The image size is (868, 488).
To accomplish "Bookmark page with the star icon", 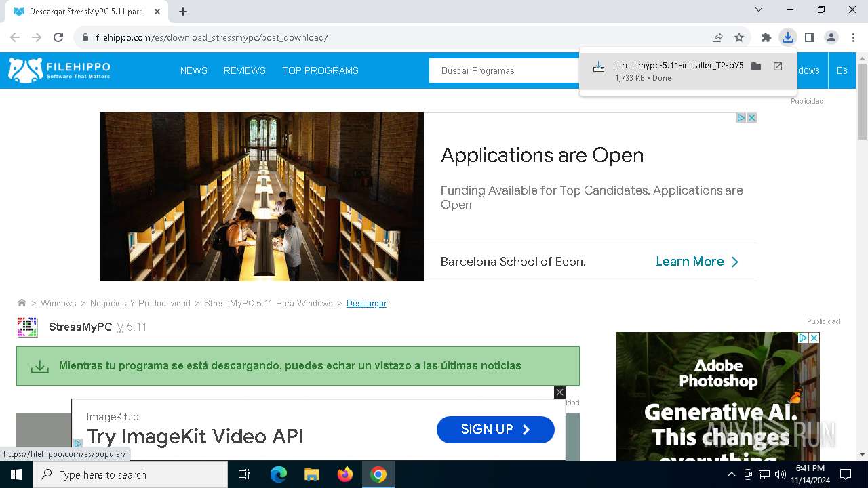I will 739,37.
